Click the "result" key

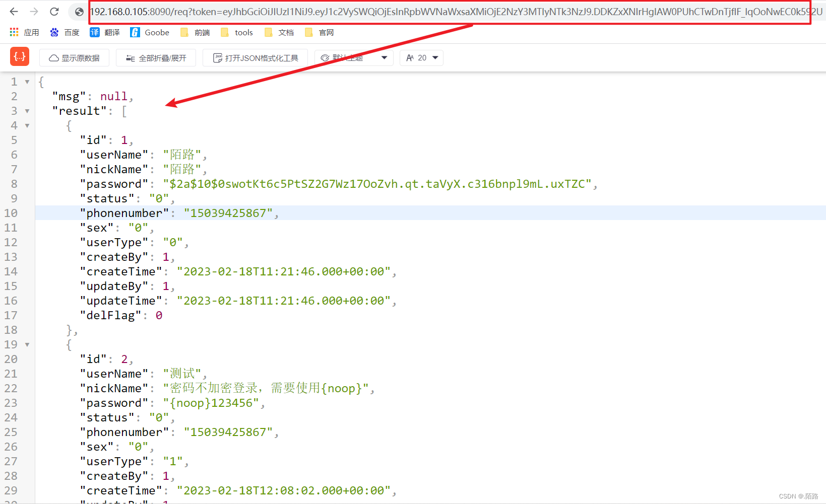tap(80, 111)
